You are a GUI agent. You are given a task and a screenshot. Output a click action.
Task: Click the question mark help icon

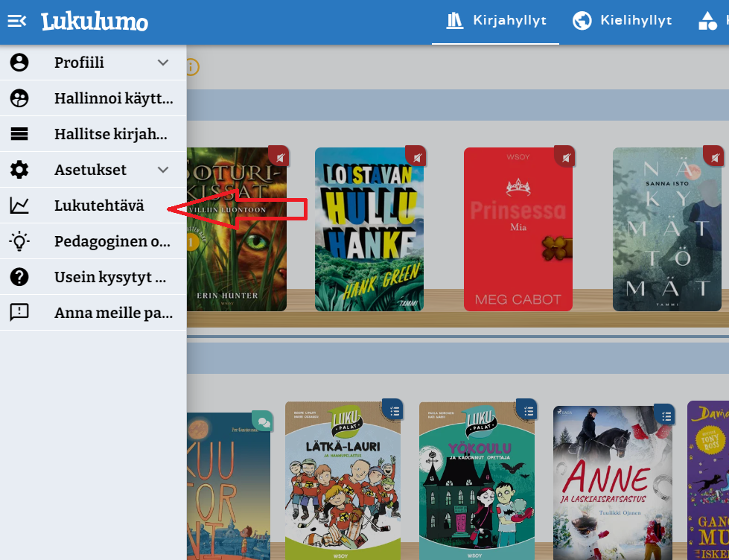pyautogui.click(x=19, y=277)
